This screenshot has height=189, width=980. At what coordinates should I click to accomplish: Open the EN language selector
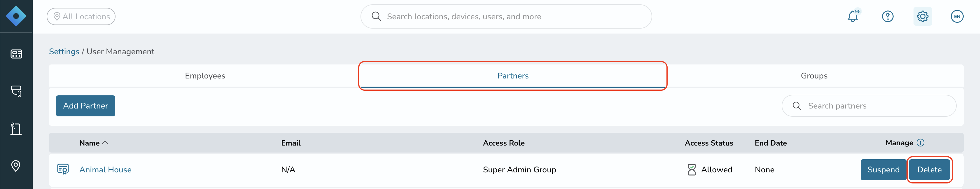pyautogui.click(x=957, y=16)
